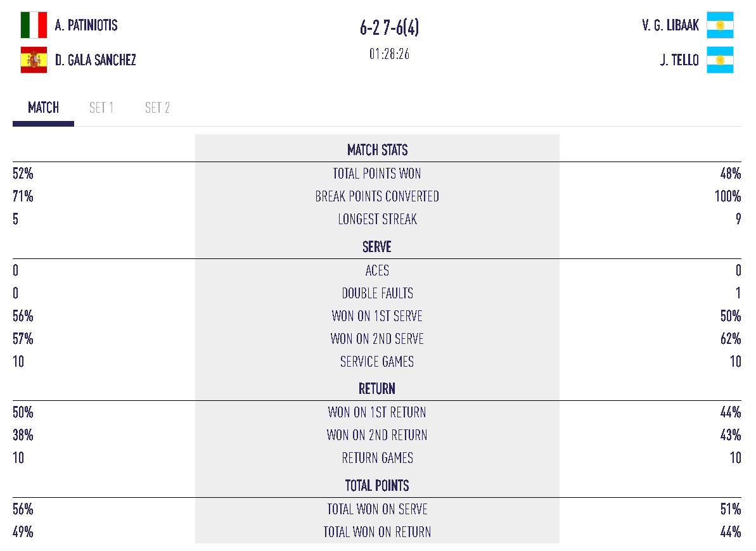Viewport: 756px width, 551px height.
Task: Select the MATCH tab
Action: (x=44, y=108)
